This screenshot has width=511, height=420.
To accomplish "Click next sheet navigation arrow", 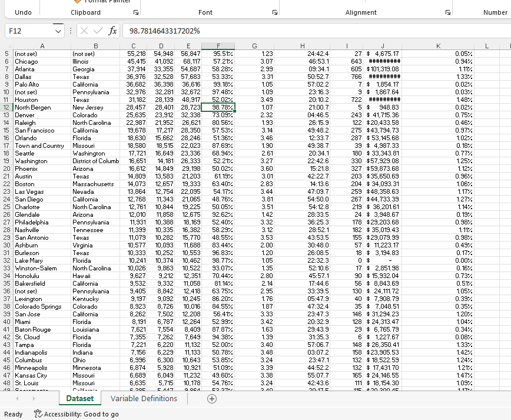I will click(34, 398).
